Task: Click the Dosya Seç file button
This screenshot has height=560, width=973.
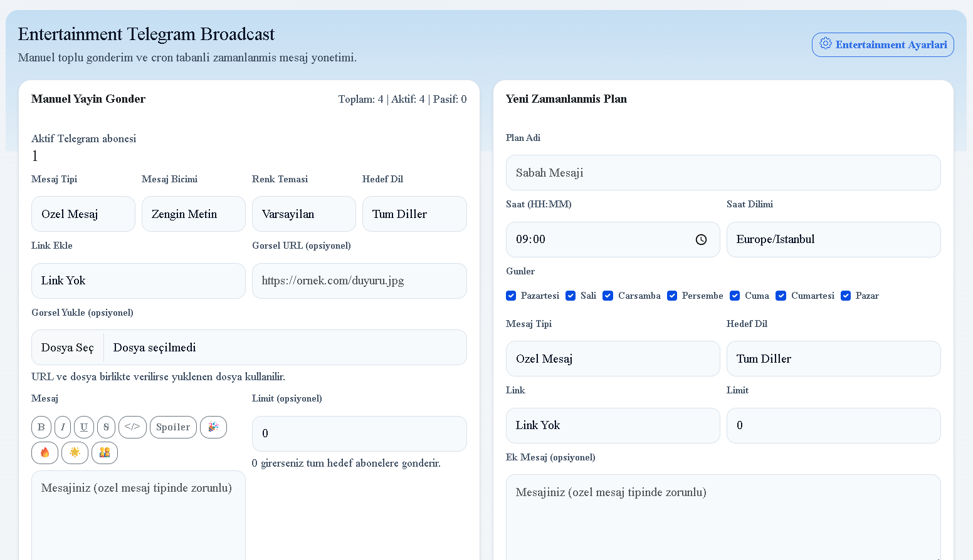Action: point(68,348)
